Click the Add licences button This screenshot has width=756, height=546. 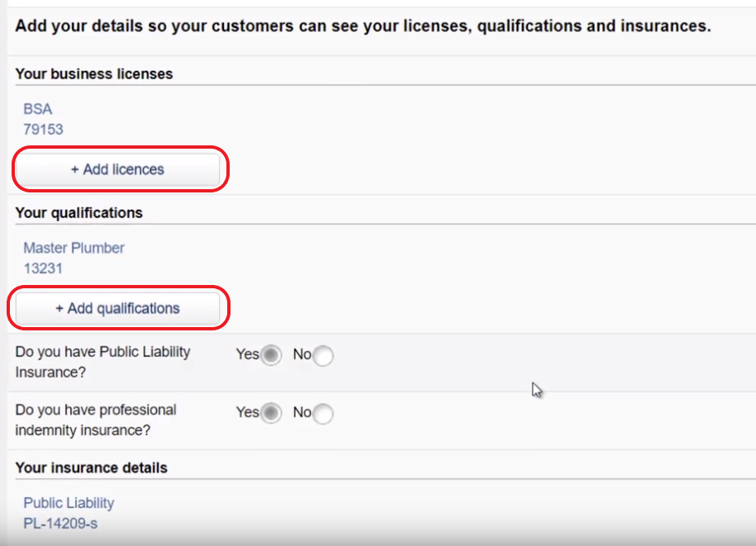click(117, 169)
